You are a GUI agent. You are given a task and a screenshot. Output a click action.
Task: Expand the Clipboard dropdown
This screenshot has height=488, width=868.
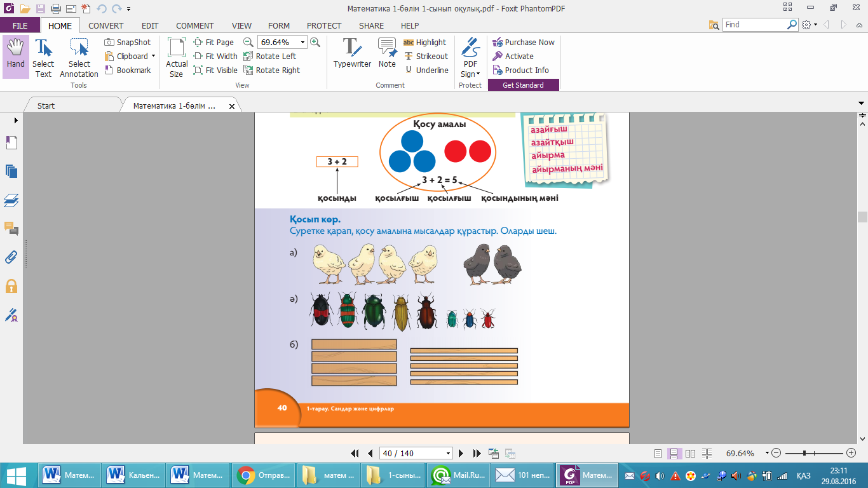point(153,57)
